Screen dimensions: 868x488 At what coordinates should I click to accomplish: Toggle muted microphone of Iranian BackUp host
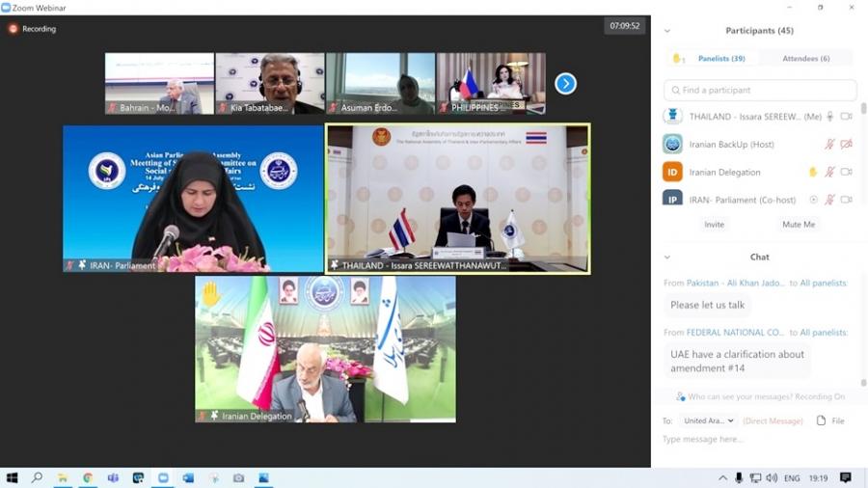pos(829,145)
